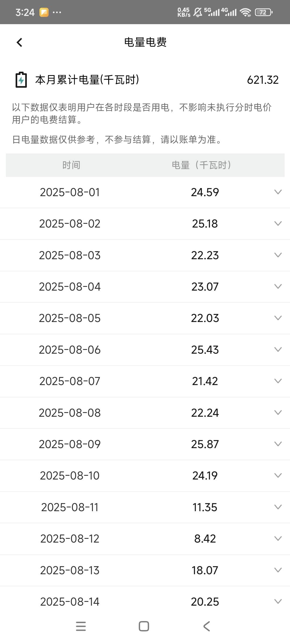Image resolution: width=290 pixels, height=644 pixels.
Task: Expand the 2025-08-14 row chevron
Action: [278, 601]
